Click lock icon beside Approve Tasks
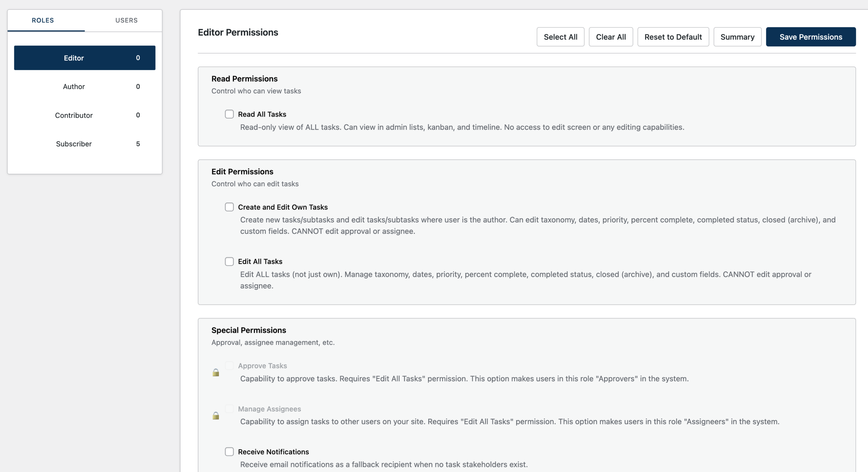The height and width of the screenshot is (472, 868). (x=216, y=373)
